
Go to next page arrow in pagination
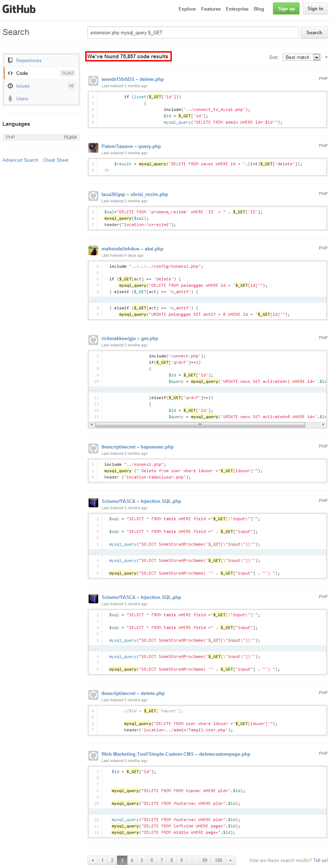coord(231,860)
